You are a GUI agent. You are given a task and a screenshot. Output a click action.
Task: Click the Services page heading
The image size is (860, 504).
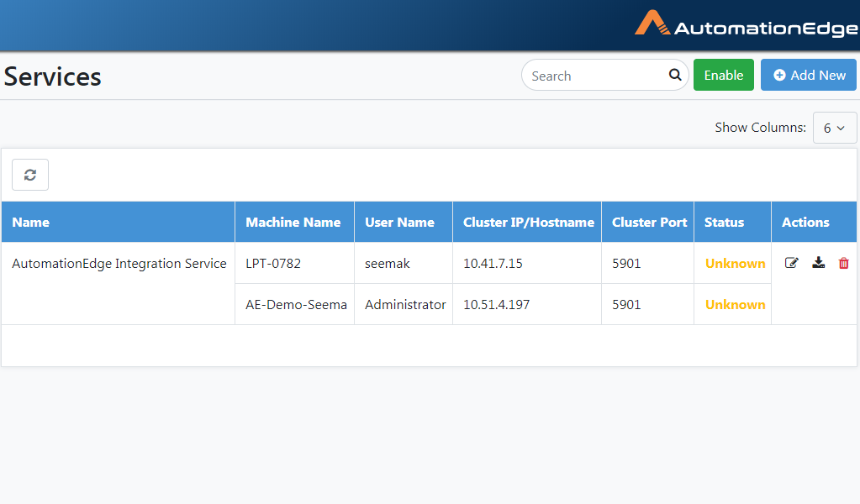(53, 76)
